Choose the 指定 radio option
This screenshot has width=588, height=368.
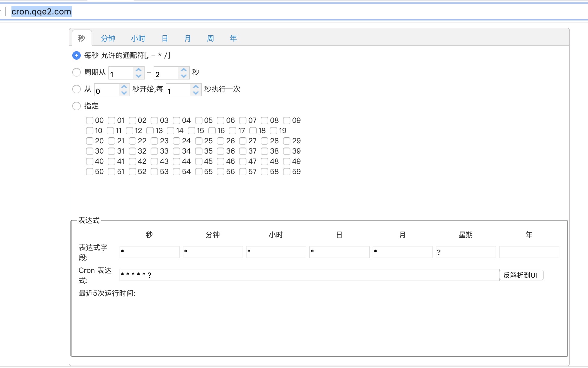click(x=77, y=106)
